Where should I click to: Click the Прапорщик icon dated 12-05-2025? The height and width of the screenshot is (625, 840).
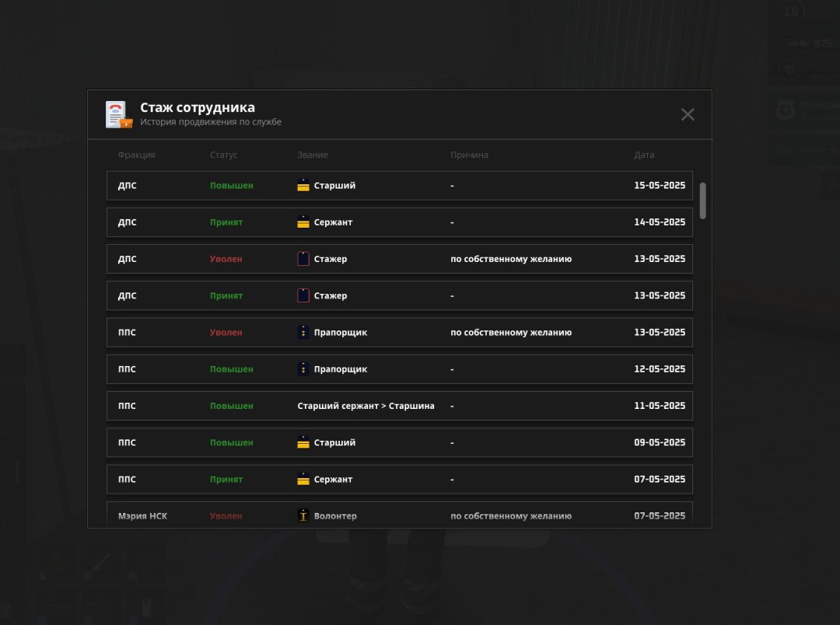point(303,369)
